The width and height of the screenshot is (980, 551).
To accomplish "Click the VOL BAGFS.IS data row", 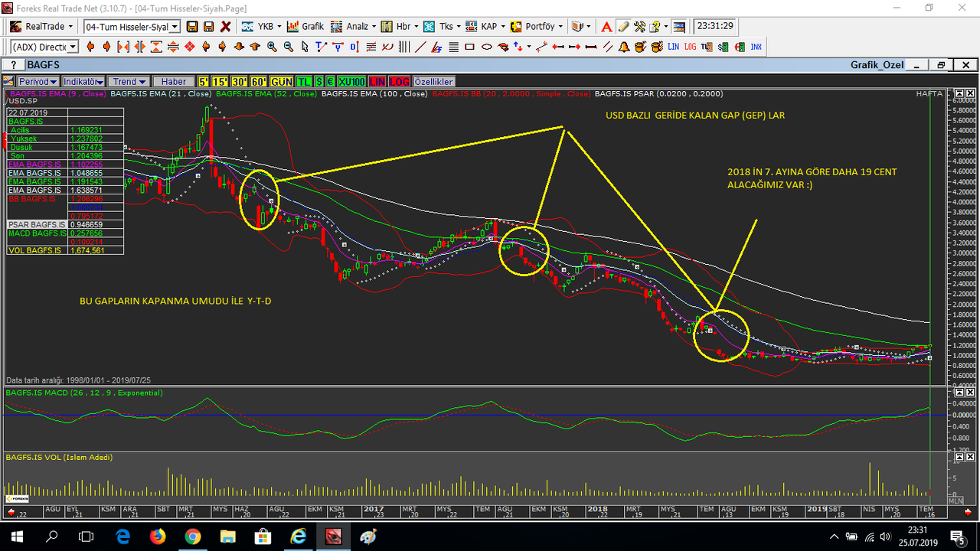I will [x=65, y=250].
